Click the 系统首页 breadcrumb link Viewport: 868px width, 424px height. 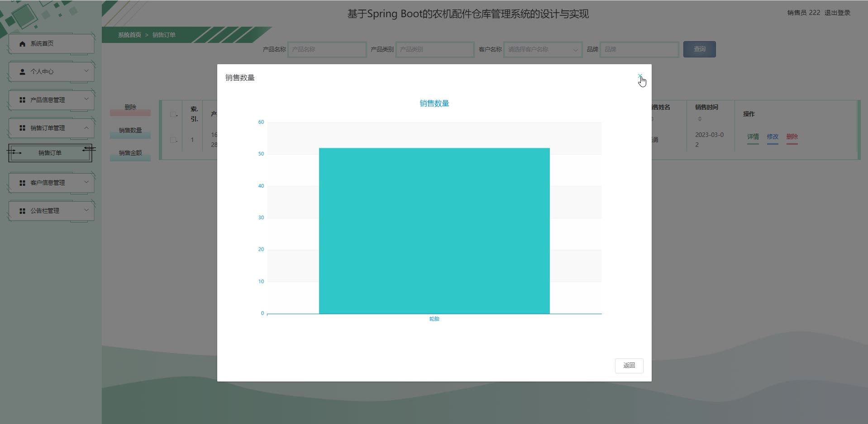(129, 35)
